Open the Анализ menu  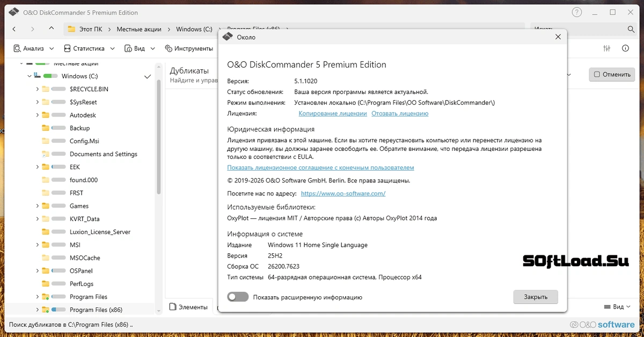point(34,48)
